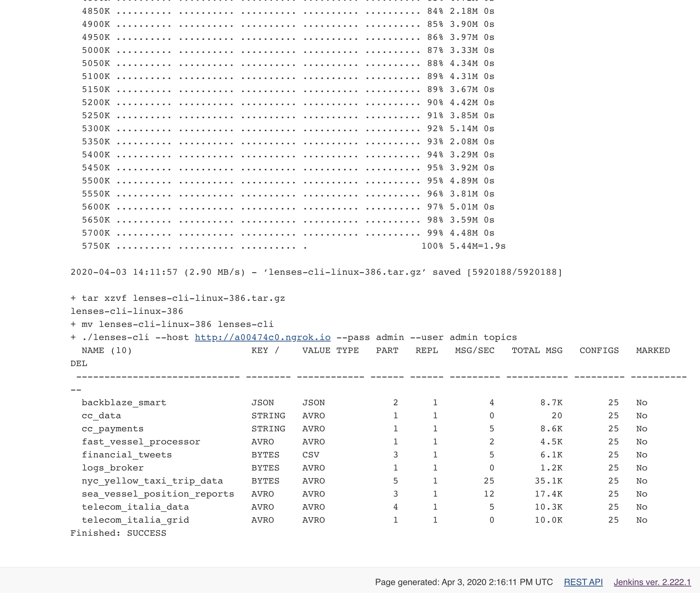Click the '2020-04-03 14:11:57' saved-file log line
Viewport: 700px width, 593px height.
316,272
